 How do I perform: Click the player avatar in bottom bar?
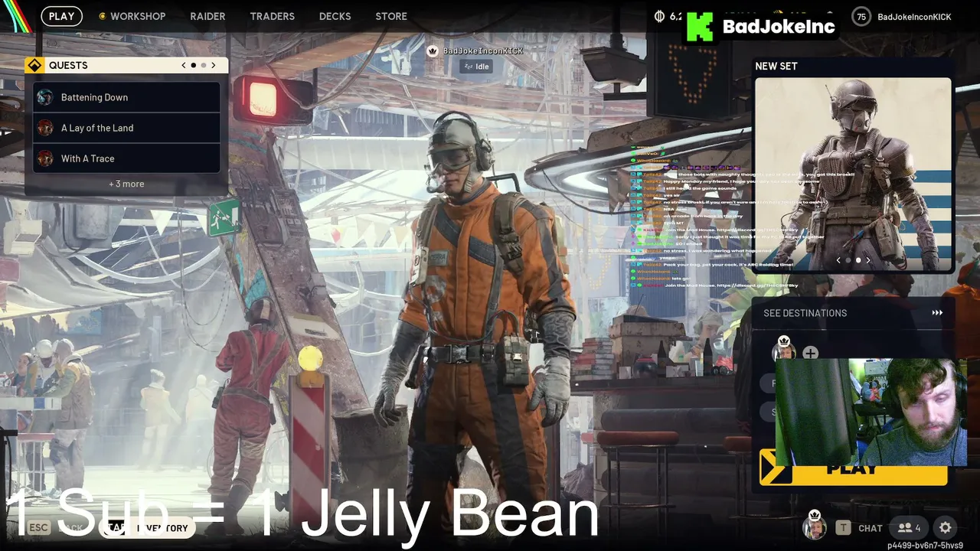815,527
